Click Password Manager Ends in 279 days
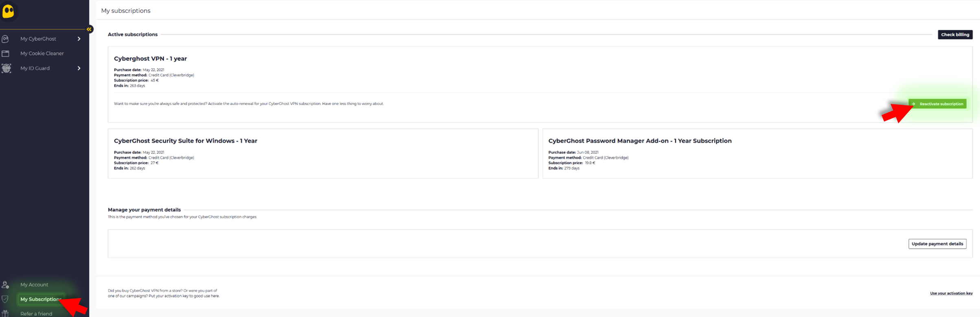This screenshot has height=317, width=980. 564,168
